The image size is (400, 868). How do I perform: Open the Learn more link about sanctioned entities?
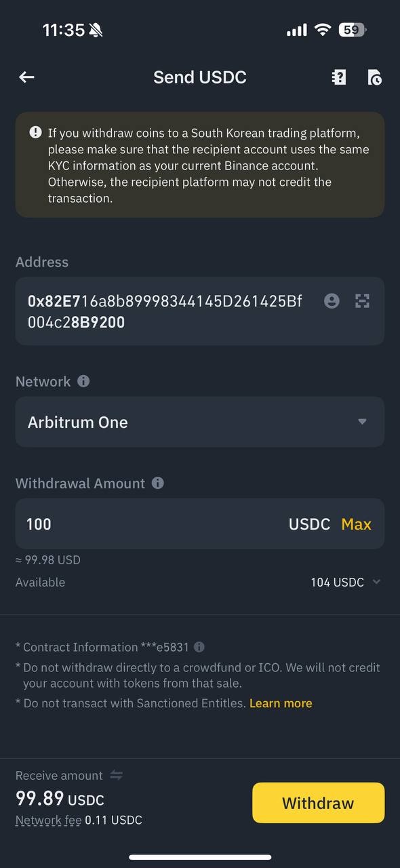coord(281,703)
